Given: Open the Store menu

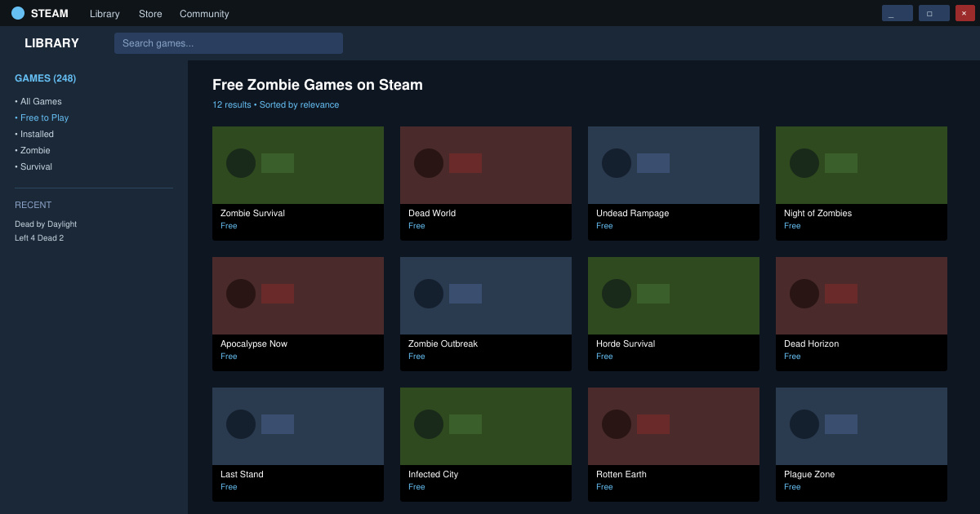Looking at the screenshot, I should [x=150, y=14].
